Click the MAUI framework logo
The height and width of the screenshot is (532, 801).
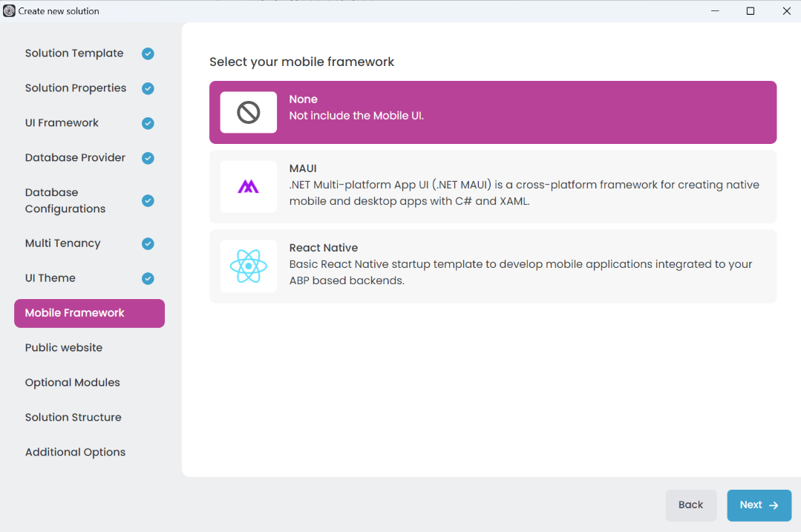248,186
